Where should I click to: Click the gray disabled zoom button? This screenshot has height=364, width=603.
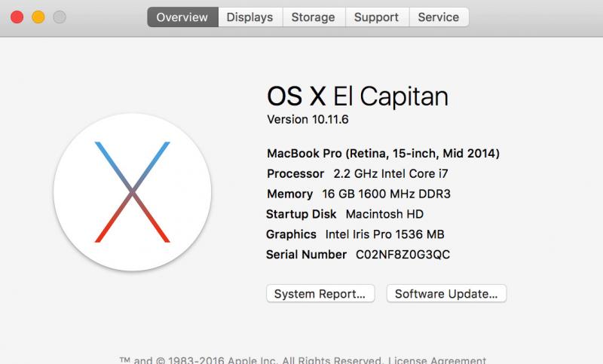(x=59, y=17)
